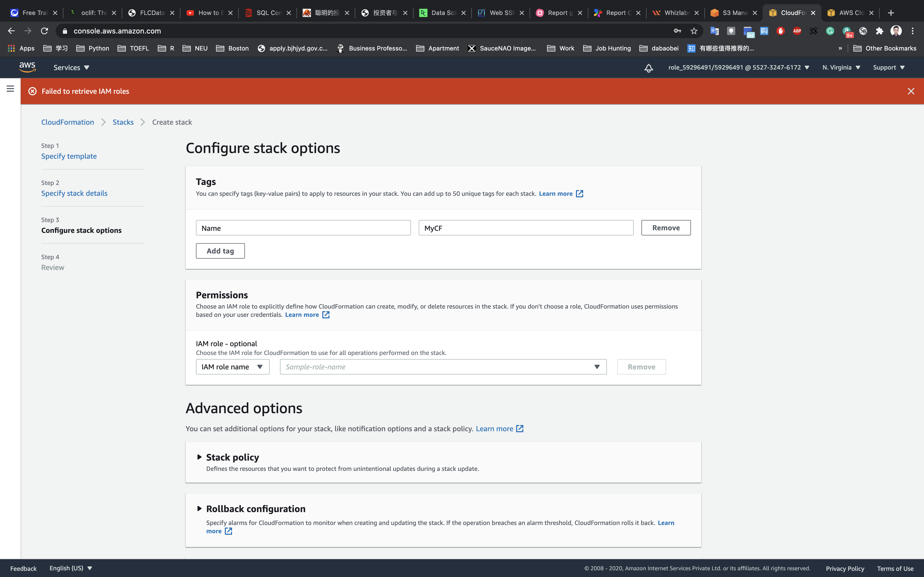Open the notifications bell icon
Viewport: 924px width, 577px height.
pos(648,68)
